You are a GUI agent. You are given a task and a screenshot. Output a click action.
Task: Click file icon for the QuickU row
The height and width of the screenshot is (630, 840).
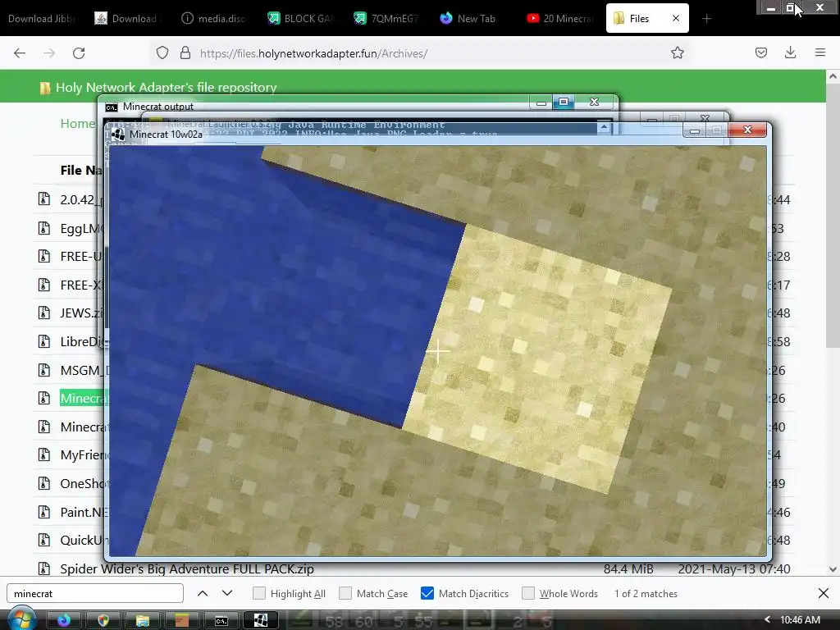point(44,540)
